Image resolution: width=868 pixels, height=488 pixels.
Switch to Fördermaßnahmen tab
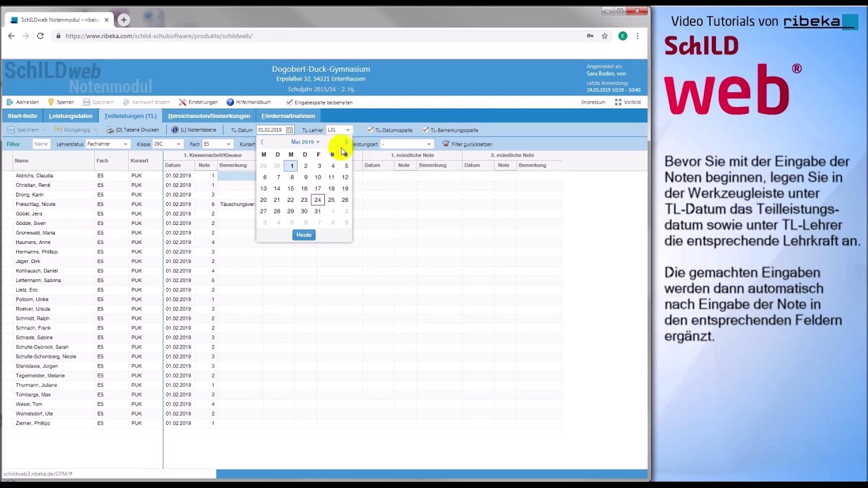pos(288,116)
